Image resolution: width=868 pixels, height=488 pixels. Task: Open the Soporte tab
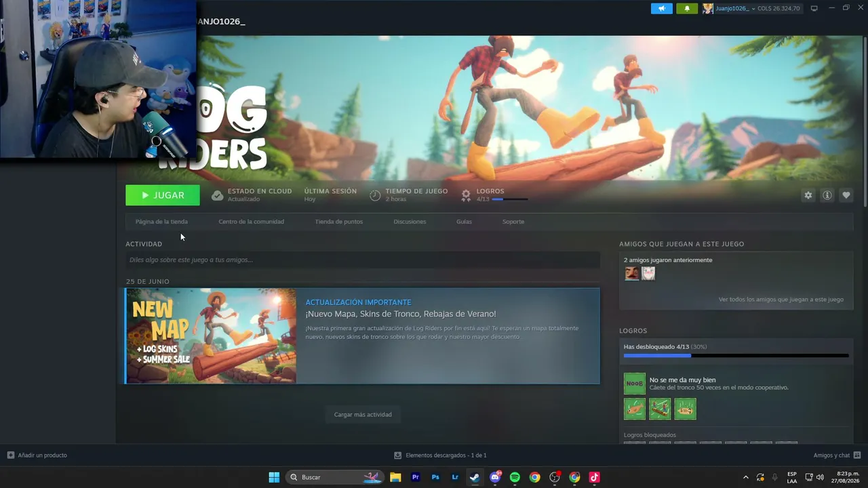pyautogui.click(x=513, y=222)
